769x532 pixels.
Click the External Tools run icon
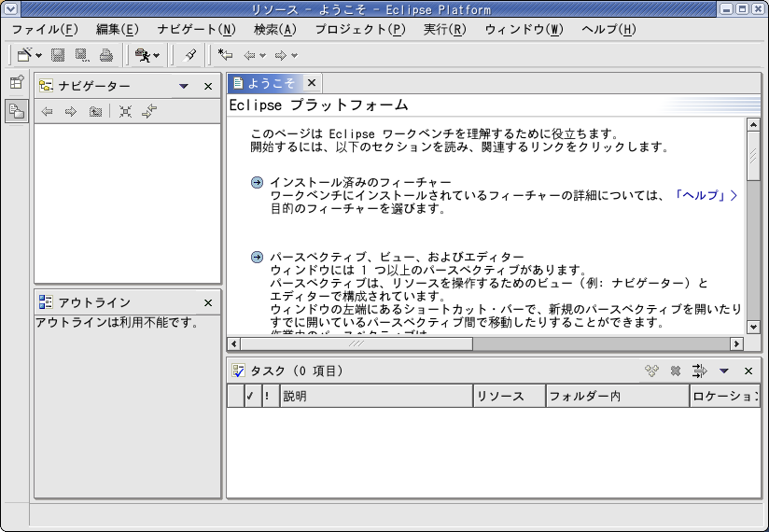143,55
